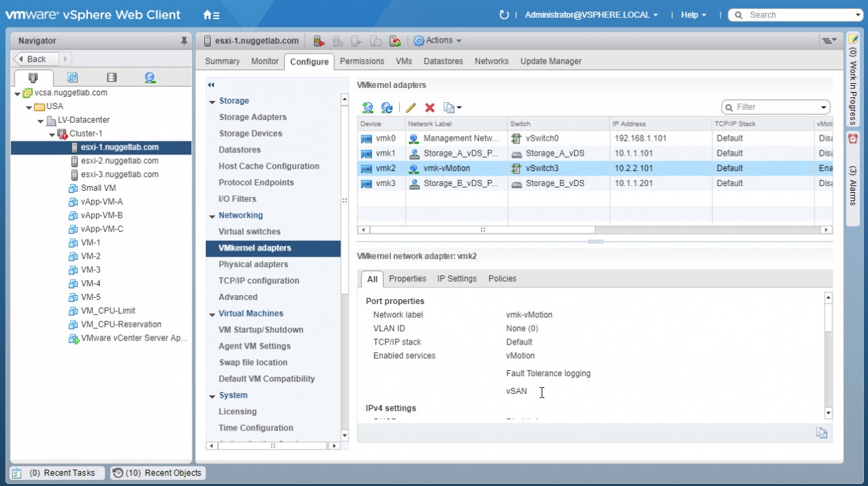Image resolution: width=868 pixels, height=486 pixels.
Task: Click the refresh VMkernel adapters icon
Action: tap(387, 108)
